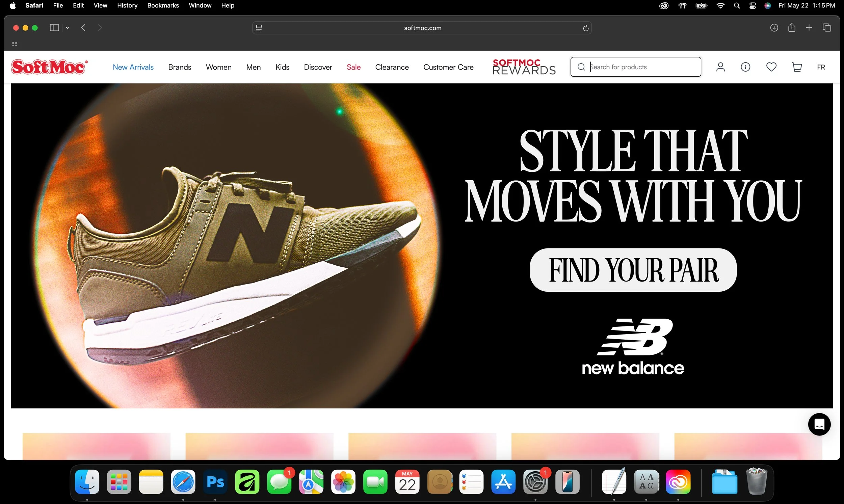Open Spotlight search in the menu bar
This screenshot has height=504, width=844.
pyautogui.click(x=737, y=5)
